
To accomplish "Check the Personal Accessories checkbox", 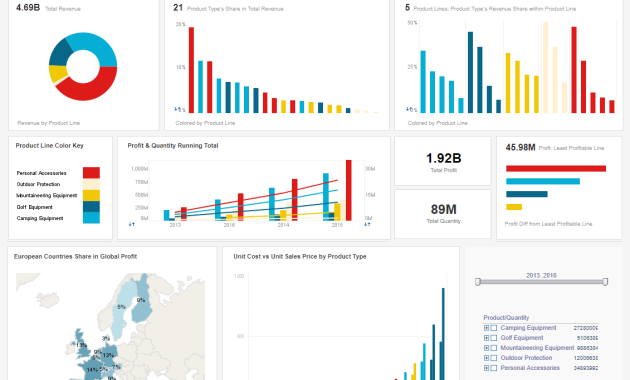I will point(494,368).
